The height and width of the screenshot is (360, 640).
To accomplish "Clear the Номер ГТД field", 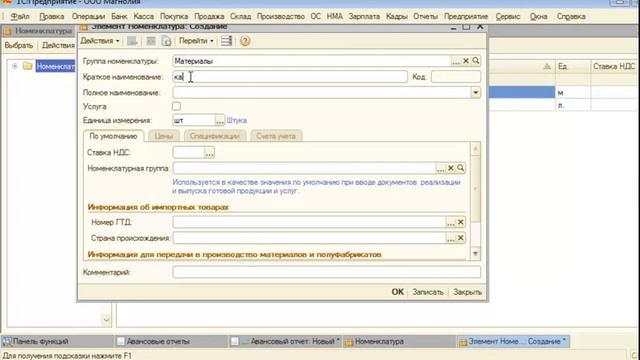I will [460, 222].
